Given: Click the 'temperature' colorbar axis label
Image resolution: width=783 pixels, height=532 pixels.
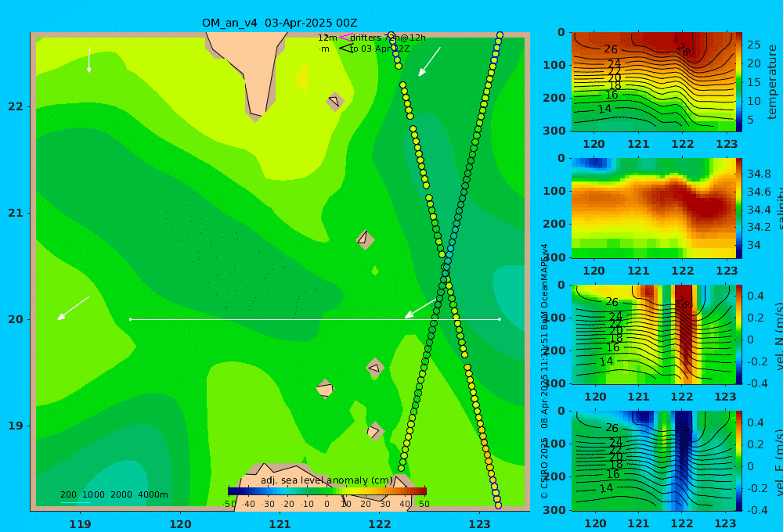Looking at the screenshot, I should click(x=773, y=82).
